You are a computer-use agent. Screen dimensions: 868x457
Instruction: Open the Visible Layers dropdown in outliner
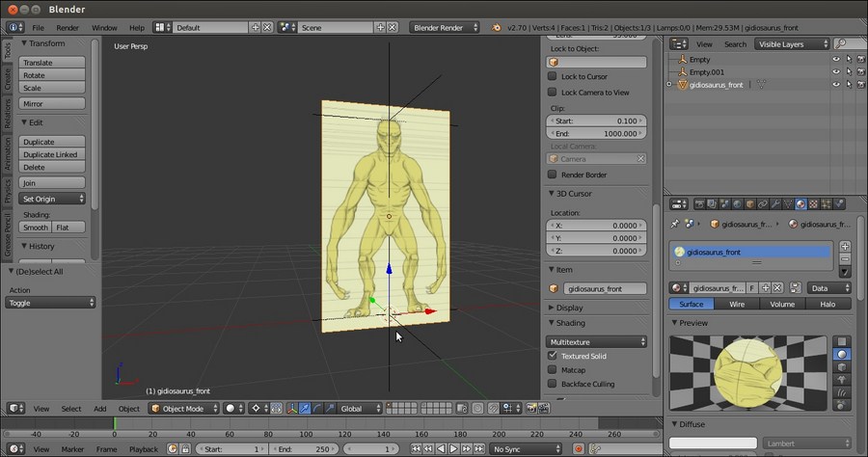(x=792, y=44)
